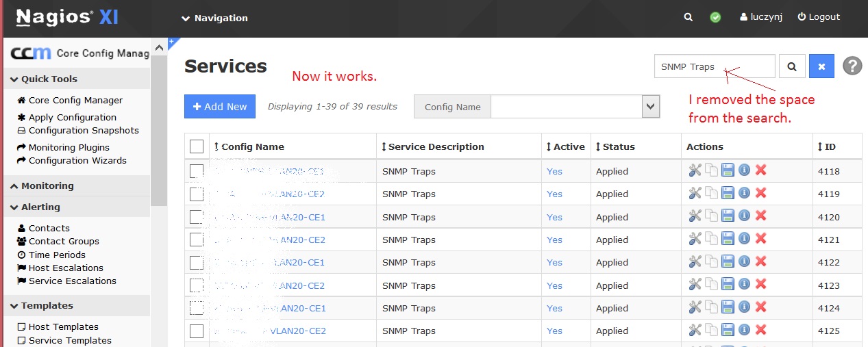Open the Navigation menu in top bar
This screenshot has height=347, width=868.
214,18
